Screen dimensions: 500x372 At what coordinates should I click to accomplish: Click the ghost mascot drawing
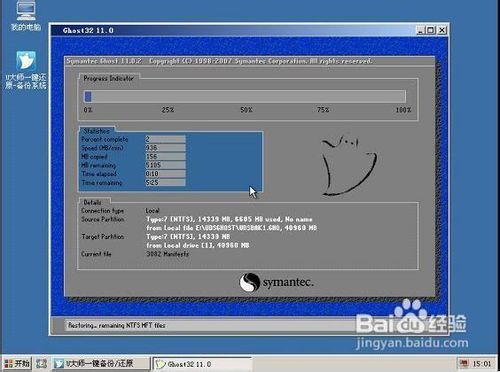tap(348, 166)
